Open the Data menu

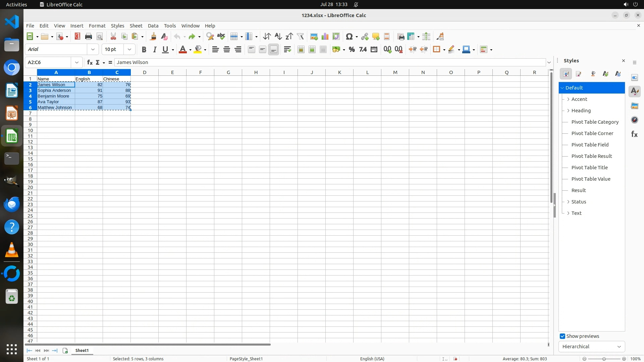(x=153, y=26)
